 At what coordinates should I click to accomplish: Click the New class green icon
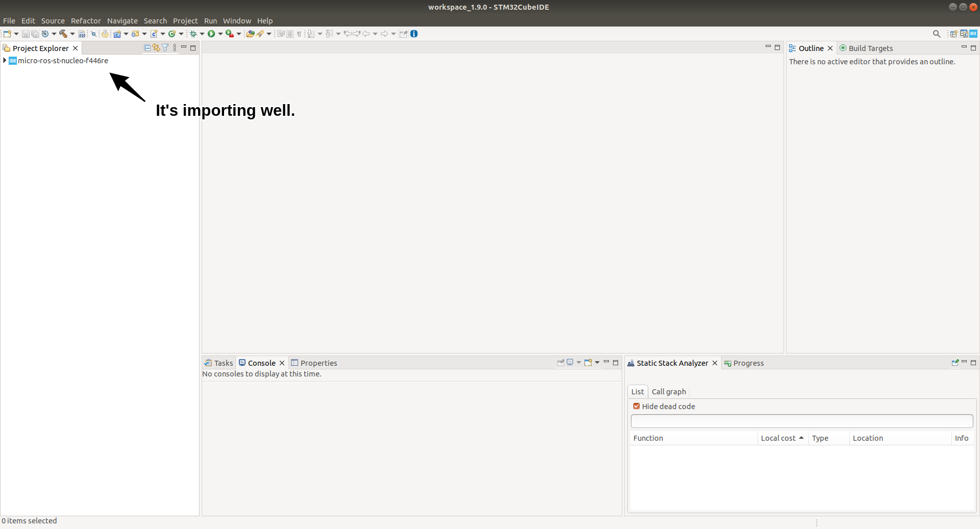coord(172,34)
